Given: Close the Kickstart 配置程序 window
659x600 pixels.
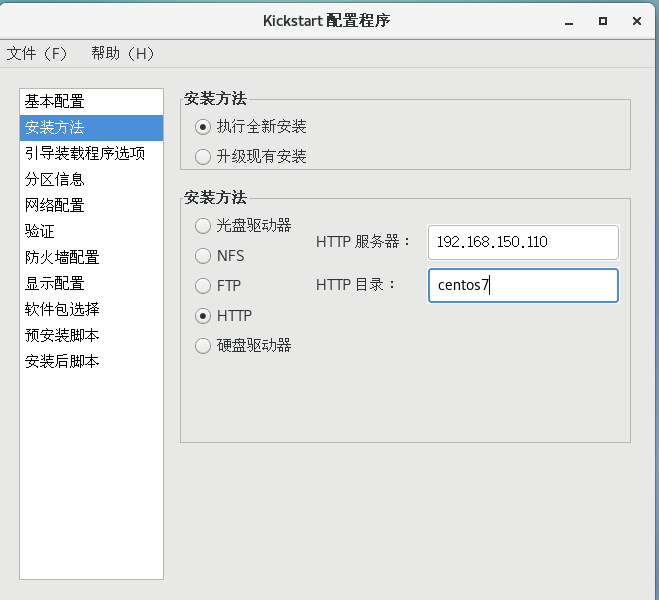Looking at the screenshot, I should [x=637, y=21].
